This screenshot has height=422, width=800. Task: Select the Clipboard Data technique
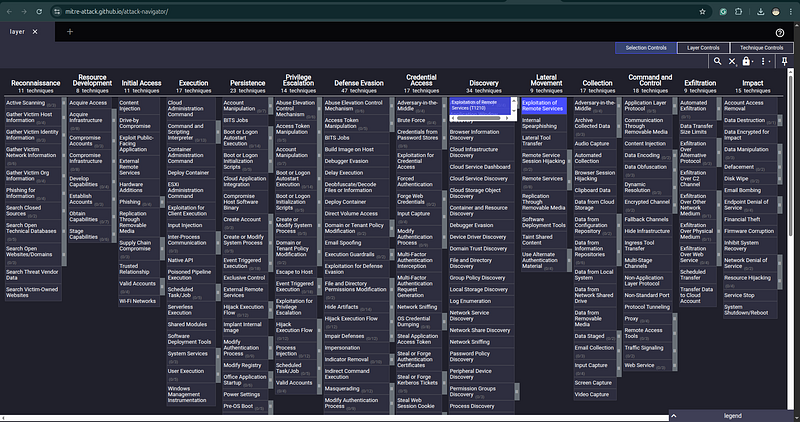tap(594, 190)
